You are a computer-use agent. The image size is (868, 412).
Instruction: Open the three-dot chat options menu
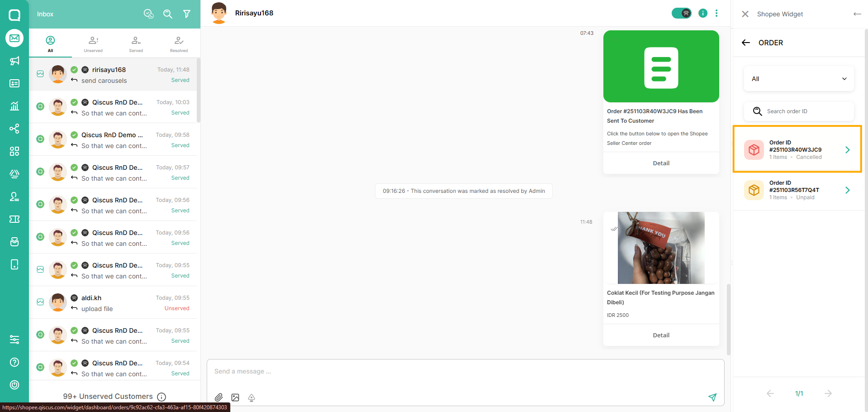[716, 13]
